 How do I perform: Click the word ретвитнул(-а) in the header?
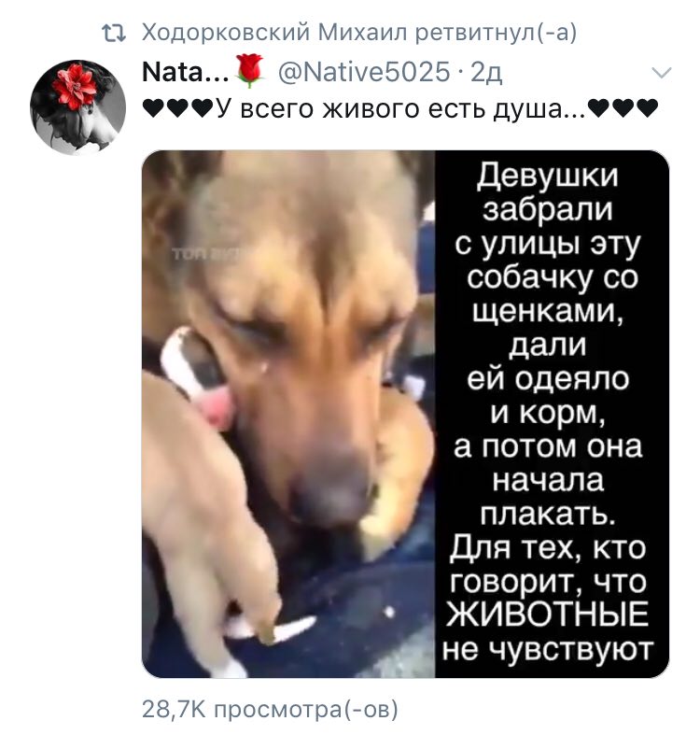pyautogui.click(x=497, y=34)
